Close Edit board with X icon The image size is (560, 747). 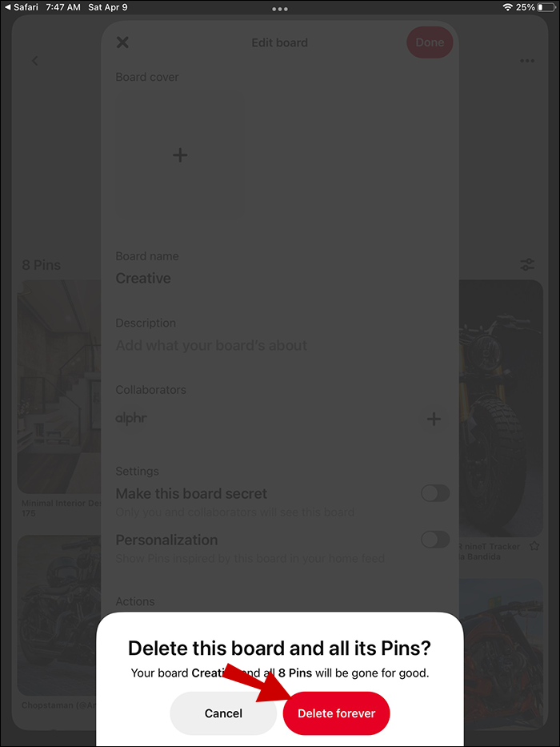tap(122, 42)
